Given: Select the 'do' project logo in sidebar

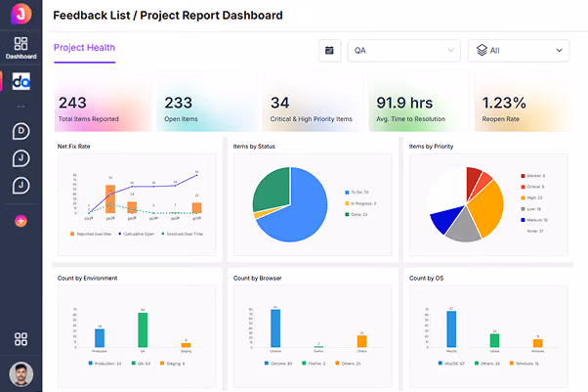Looking at the screenshot, I should (x=21, y=81).
